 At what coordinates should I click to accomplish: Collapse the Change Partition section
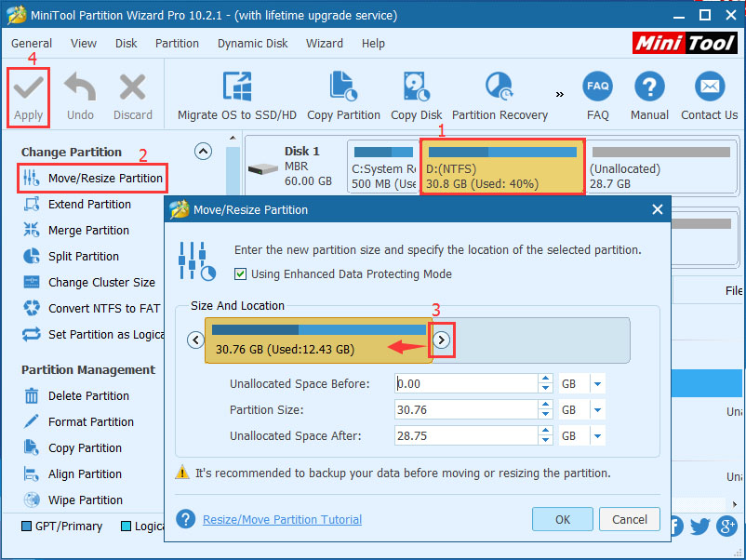click(203, 152)
